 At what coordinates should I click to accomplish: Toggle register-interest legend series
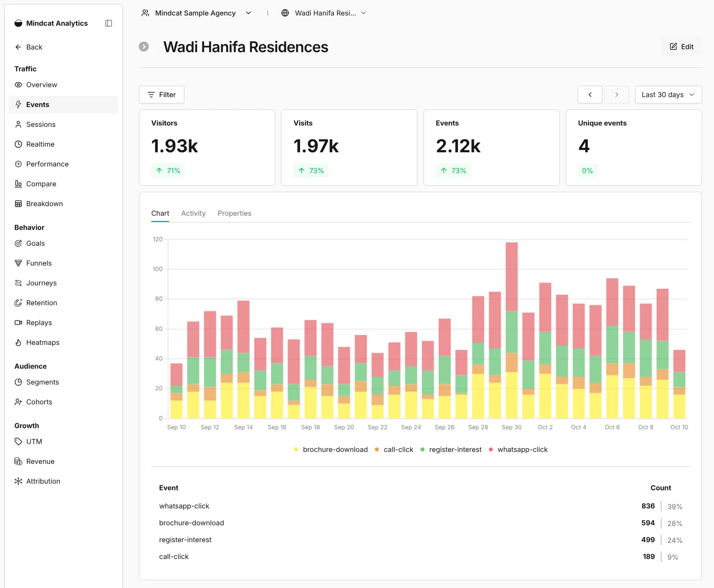(451, 450)
